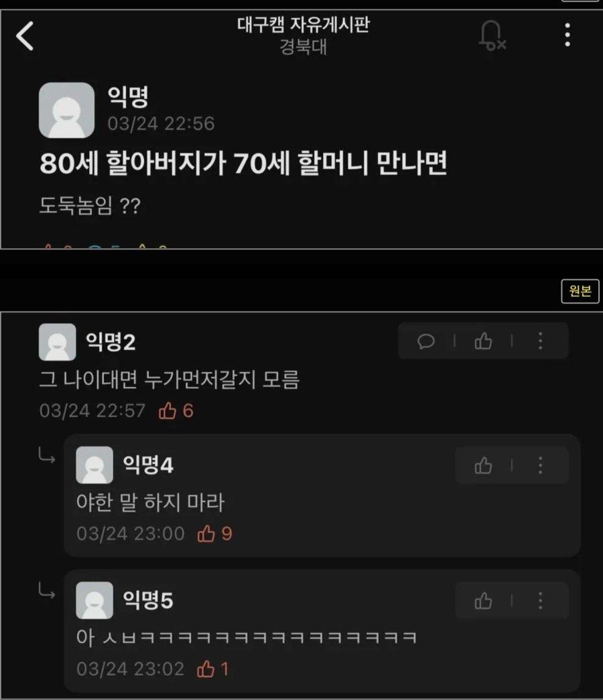Click 익명4's profile avatar

tap(94, 465)
